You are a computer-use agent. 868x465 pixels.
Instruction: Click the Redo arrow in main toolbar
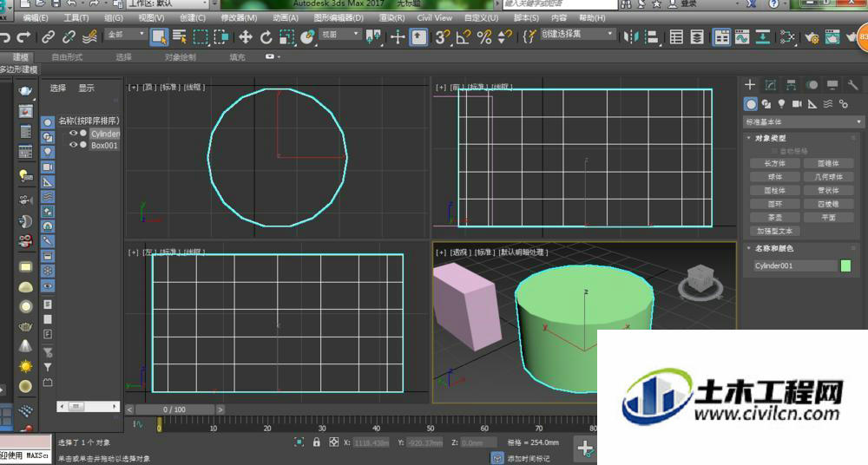pyautogui.click(x=23, y=37)
